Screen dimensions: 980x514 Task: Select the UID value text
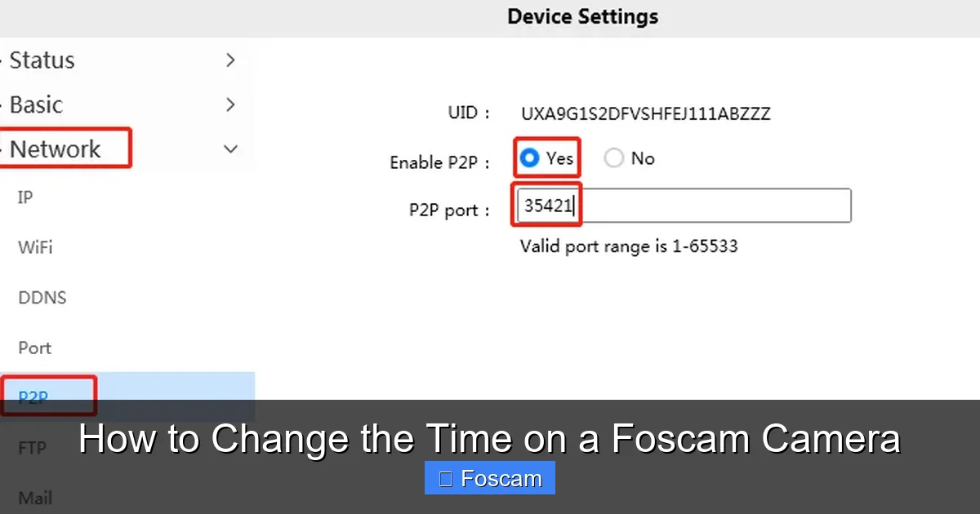(x=644, y=113)
